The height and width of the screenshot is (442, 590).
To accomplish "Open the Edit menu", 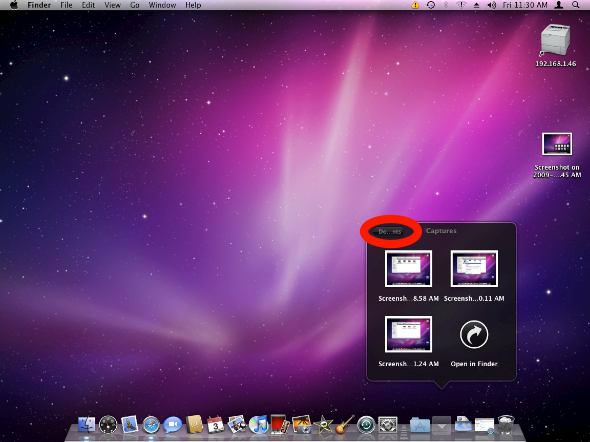I will [x=88, y=5].
